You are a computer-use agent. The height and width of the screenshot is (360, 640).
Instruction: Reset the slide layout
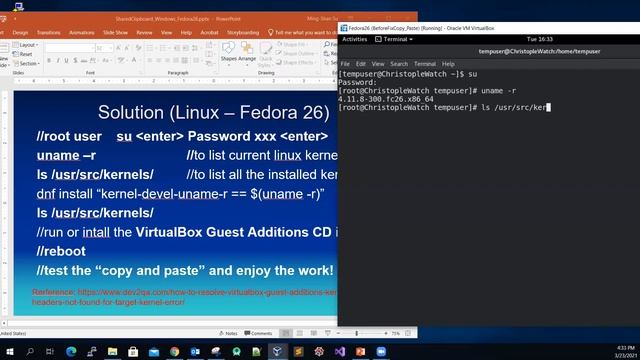click(x=23, y=54)
